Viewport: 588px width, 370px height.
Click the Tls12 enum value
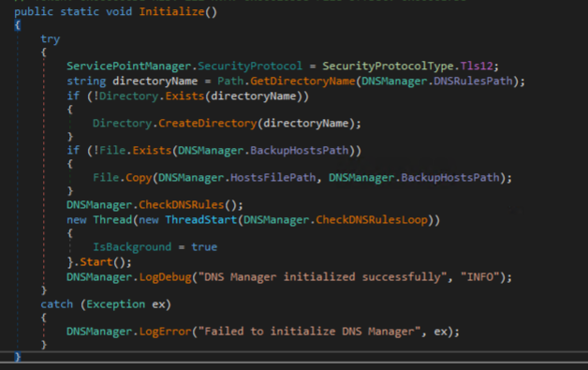coord(477,67)
